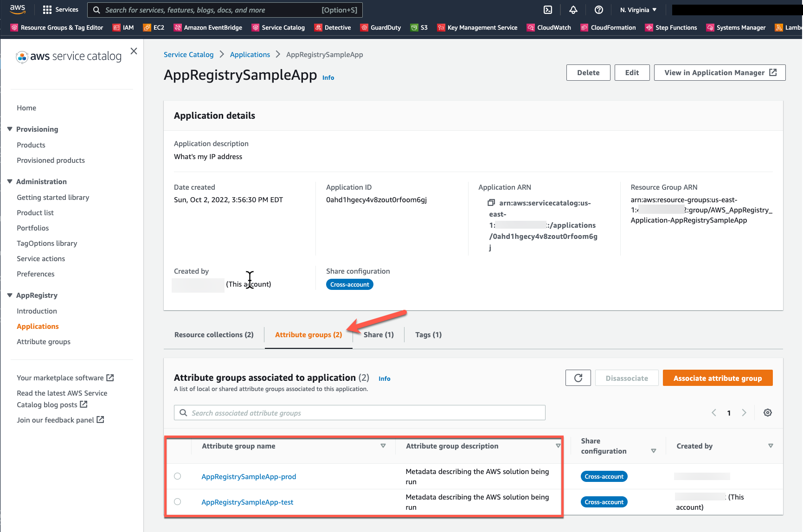Viewport: 803px width, 532px height.
Task: Click the Delete button
Action: pyautogui.click(x=588, y=72)
